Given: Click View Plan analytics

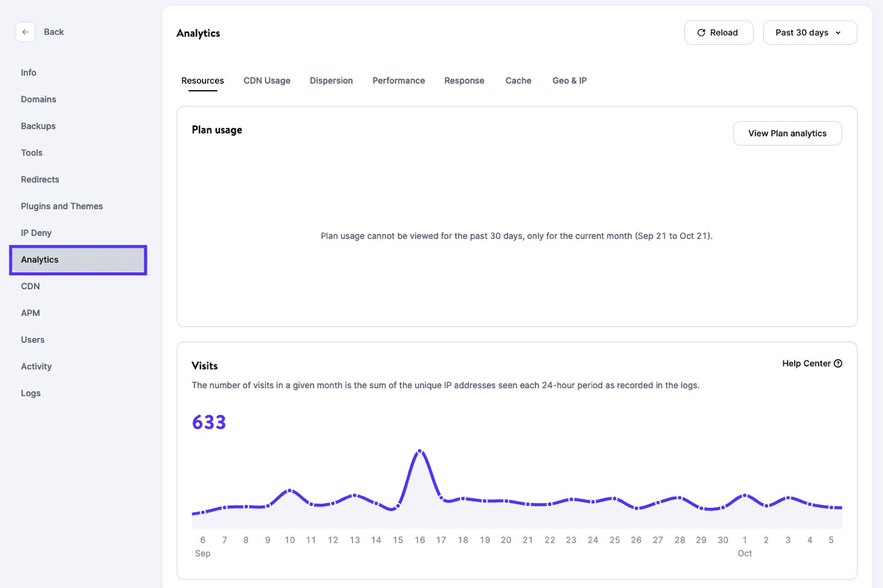Looking at the screenshot, I should [x=787, y=133].
